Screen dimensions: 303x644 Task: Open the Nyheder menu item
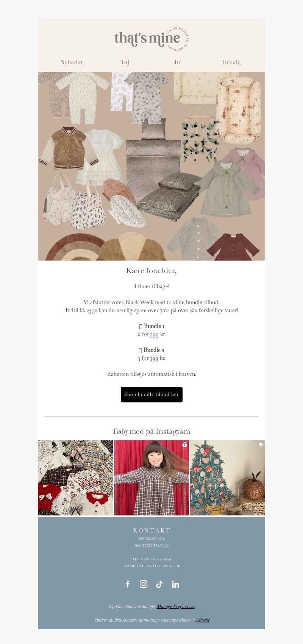pos(72,62)
